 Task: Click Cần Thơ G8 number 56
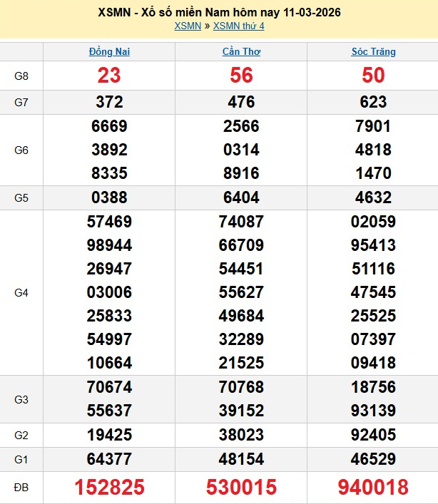pyautogui.click(x=241, y=76)
